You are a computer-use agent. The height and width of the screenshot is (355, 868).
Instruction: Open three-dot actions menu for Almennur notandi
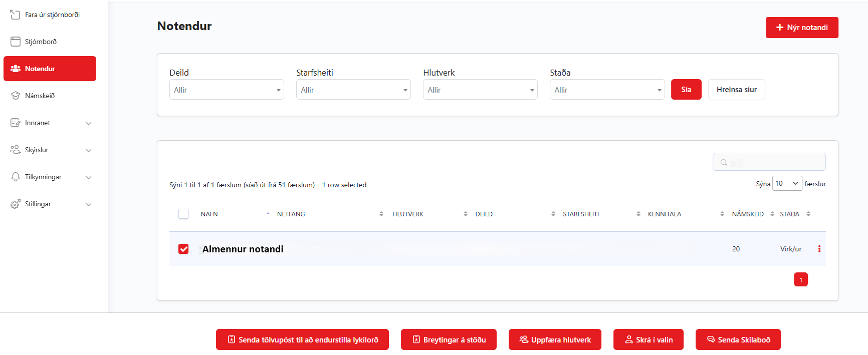click(819, 249)
